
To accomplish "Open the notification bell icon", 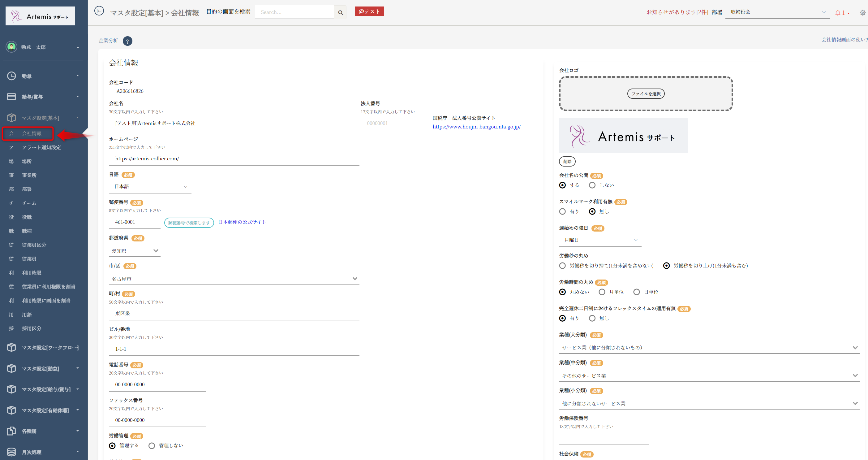I will [838, 13].
